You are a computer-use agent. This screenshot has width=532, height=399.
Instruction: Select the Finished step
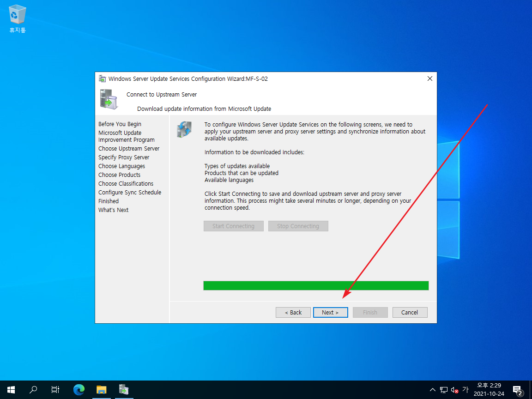tap(109, 201)
